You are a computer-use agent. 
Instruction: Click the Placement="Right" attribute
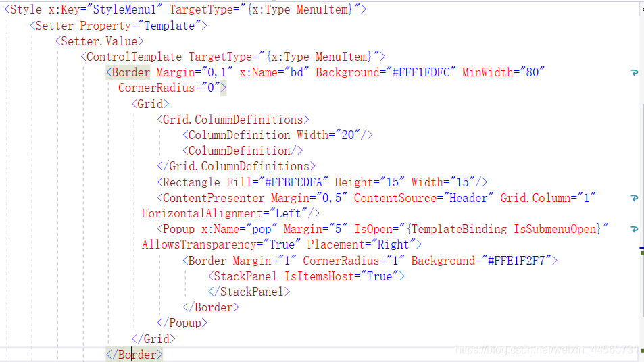[362, 245]
